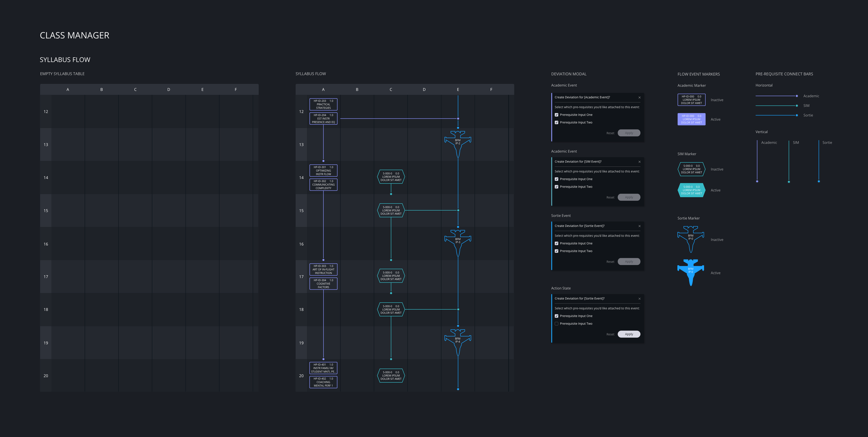Screen dimensions: 868x437
Task: Select column E header in Syllabus Flow
Action: coord(458,90)
